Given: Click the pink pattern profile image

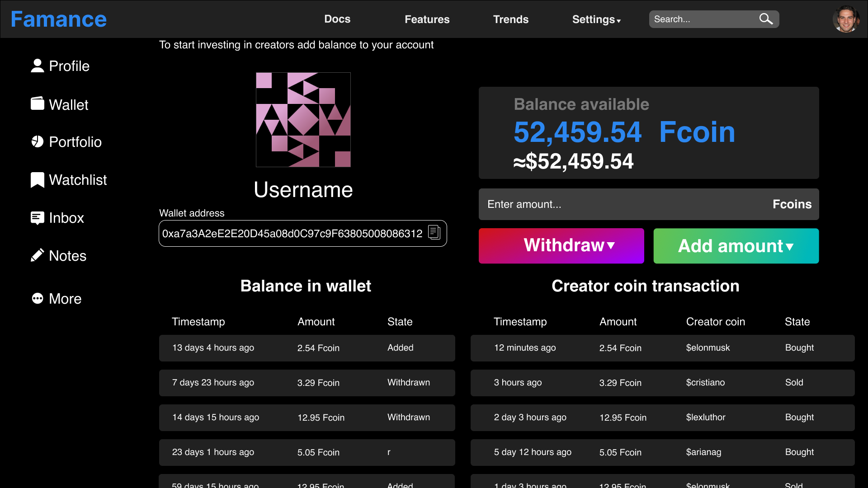Looking at the screenshot, I should 303,120.
